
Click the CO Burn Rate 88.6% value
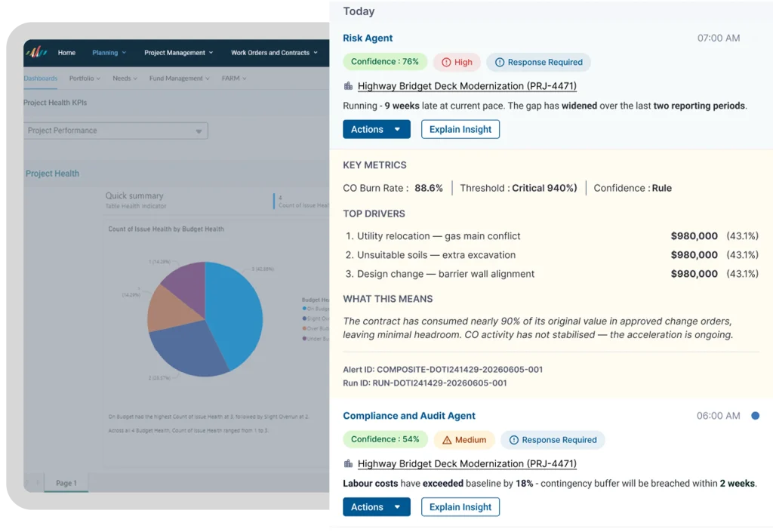click(429, 188)
